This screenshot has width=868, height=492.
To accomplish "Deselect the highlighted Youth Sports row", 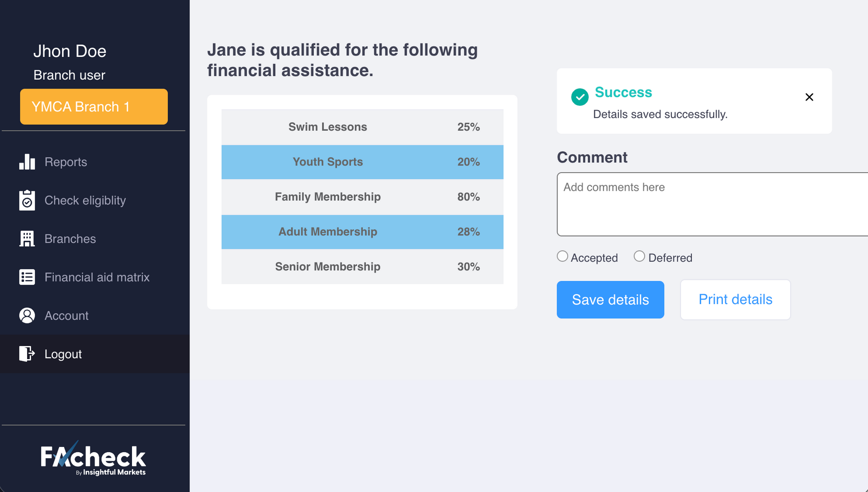I will tap(362, 162).
